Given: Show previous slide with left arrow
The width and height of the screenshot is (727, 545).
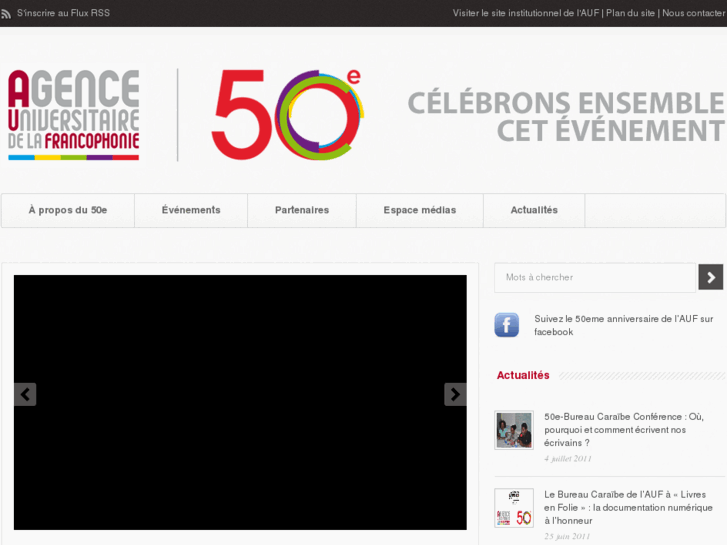Looking at the screenshot, I should point(25,394).
